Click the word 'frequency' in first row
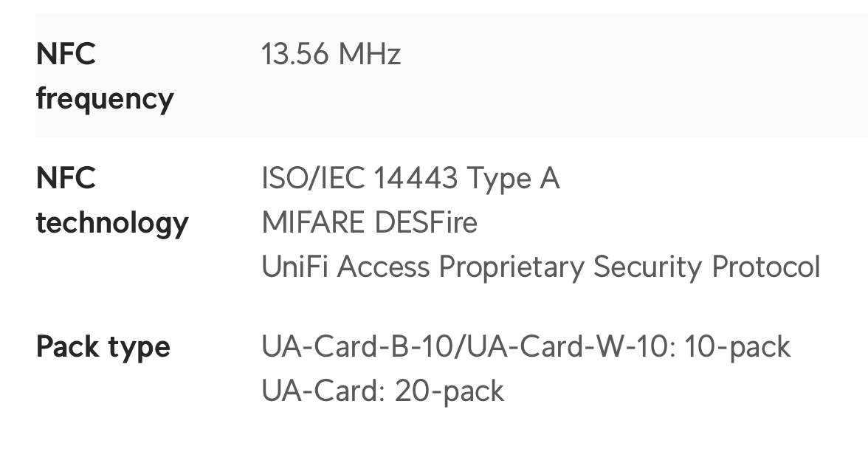Screen dimensions: 868x449 [x=105, y=100]
